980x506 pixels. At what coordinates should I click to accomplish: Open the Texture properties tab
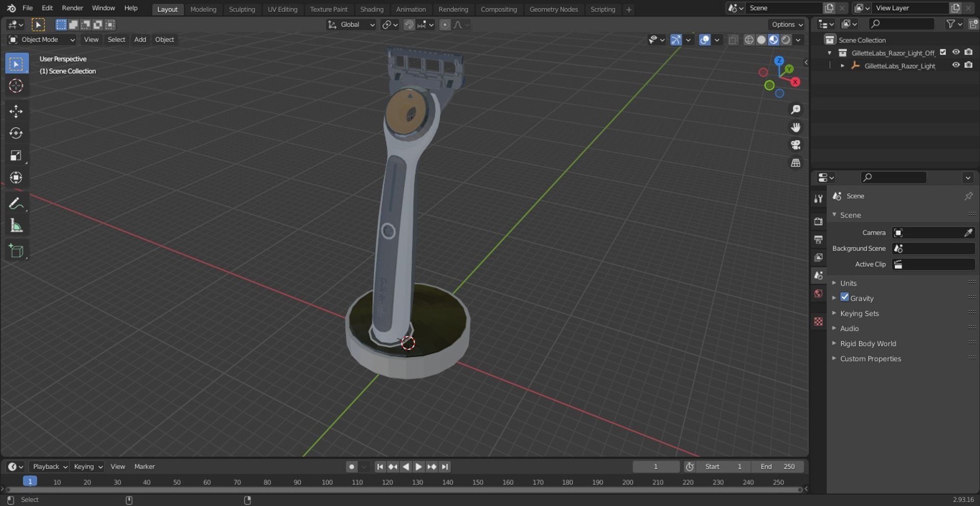(818, 321)
